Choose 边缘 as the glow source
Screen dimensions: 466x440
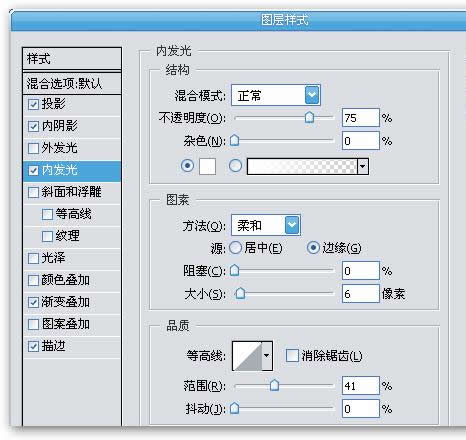click(313, 248)
